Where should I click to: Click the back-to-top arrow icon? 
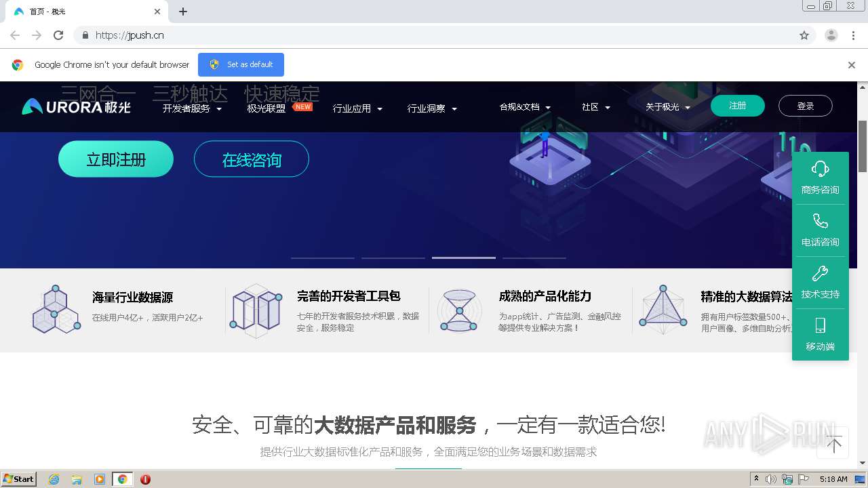834,444
